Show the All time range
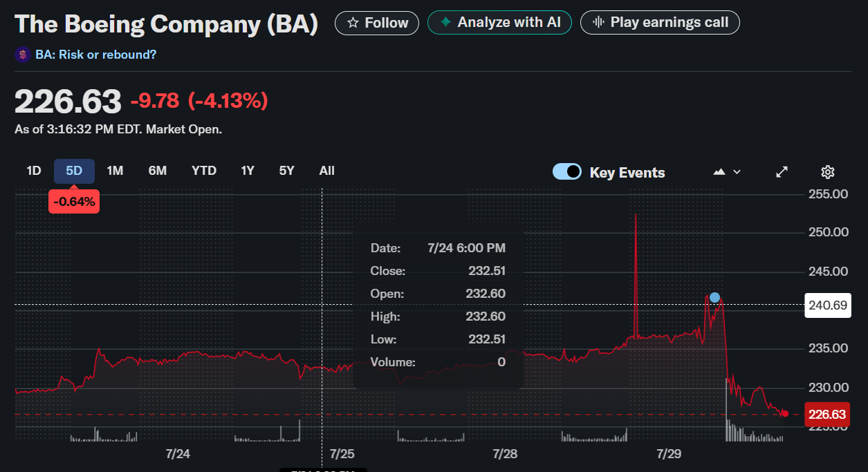This screenshot has height=472, width=868. 327,171
